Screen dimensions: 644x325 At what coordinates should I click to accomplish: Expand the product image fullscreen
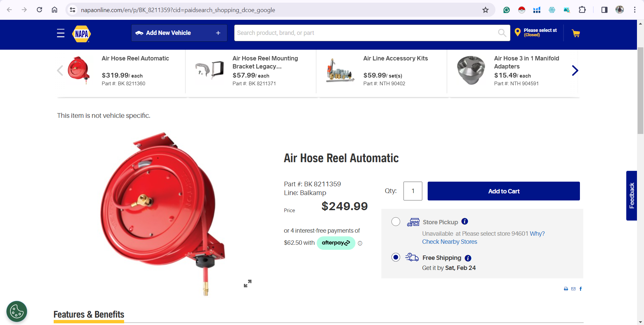(x=248, y=284)
